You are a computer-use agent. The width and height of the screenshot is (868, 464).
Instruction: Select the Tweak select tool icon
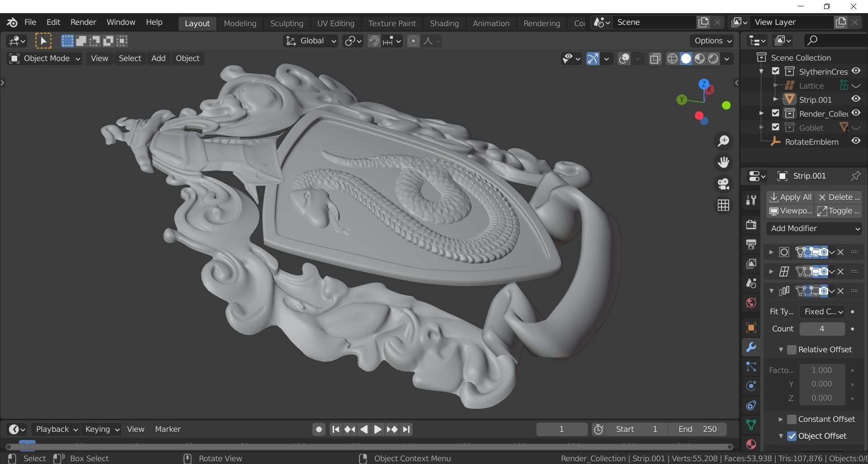pyautogui.click(x=43, y=41)
